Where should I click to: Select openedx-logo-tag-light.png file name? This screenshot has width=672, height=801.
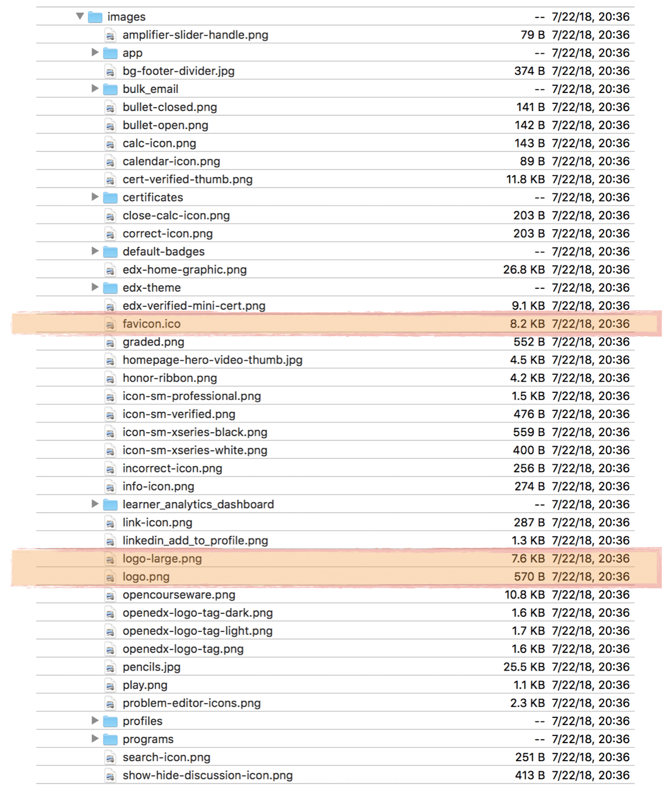click(198, 631)
